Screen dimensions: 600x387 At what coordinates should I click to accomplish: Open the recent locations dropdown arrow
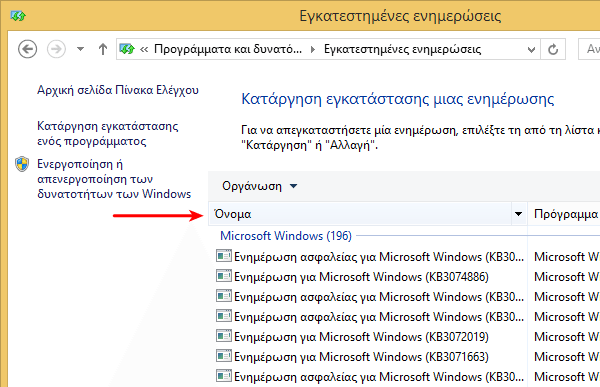[x=80, y=49]
